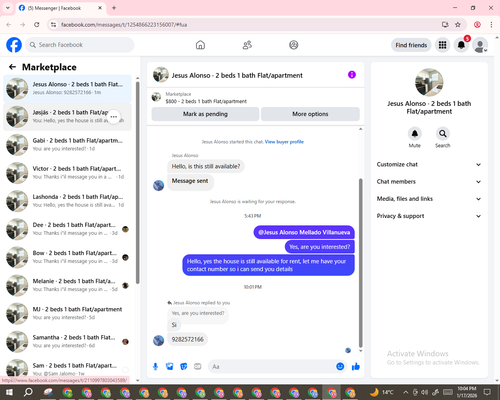500x400 pixels.
Task: Expand Chat members section
Action: tap(429, 182)
